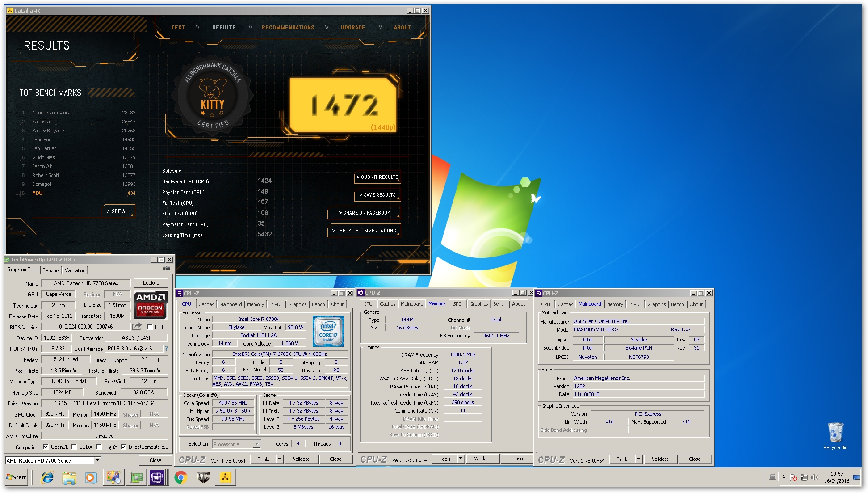The image size is (868, 493).
Task: Open the ABOUT tab in Catzilla
Action: [402, 28]
